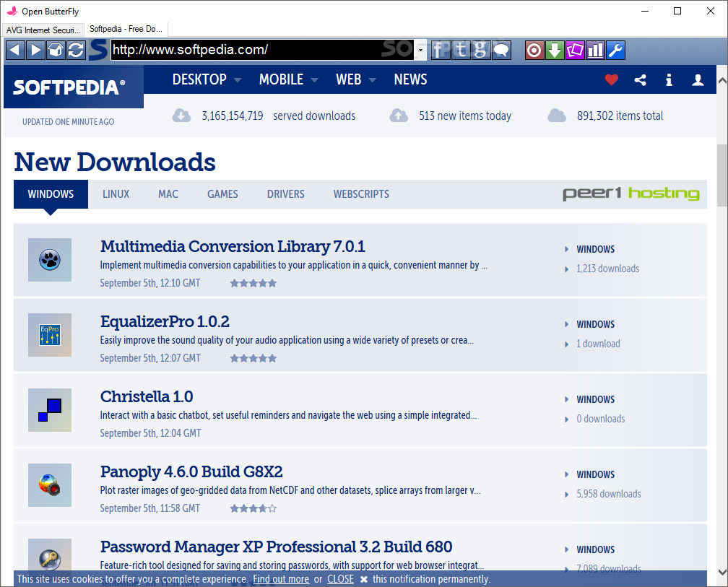728x587 pixels.
Task: Switch to the WEBSCRIPTS downloads tab
Action: [x=361, y=194]
